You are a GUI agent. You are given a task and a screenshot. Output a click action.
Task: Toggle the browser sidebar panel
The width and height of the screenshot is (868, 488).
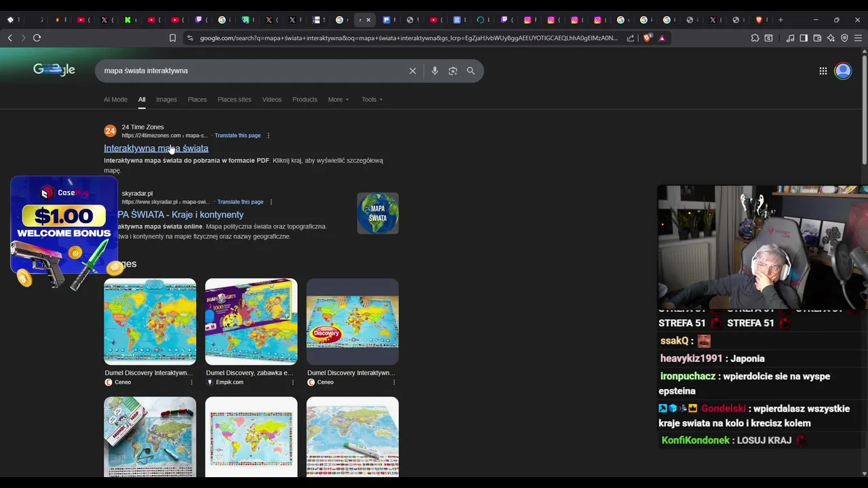click(804, 38)
